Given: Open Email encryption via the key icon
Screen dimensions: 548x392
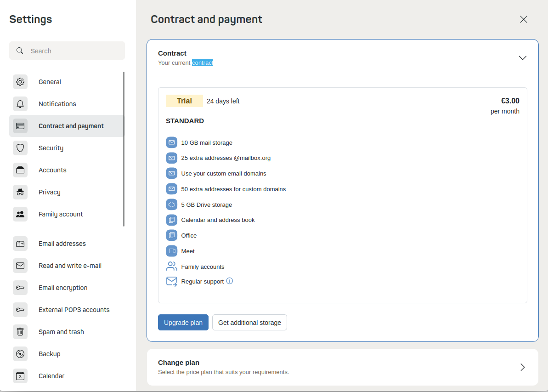Looking at the screenshot, I should coord(20,288).
